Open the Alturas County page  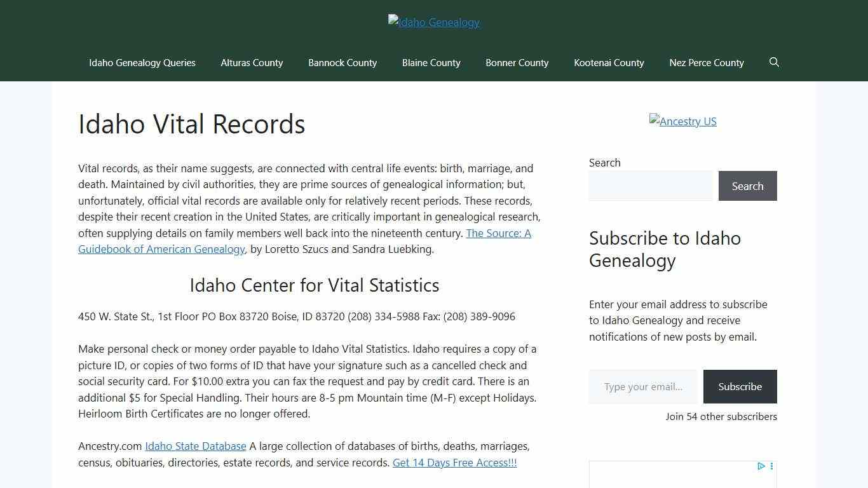(252, 62)
